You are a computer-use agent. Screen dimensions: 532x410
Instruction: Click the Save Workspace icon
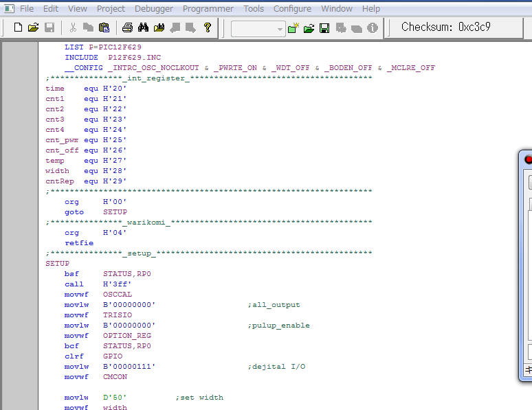(x=324, y=28)
